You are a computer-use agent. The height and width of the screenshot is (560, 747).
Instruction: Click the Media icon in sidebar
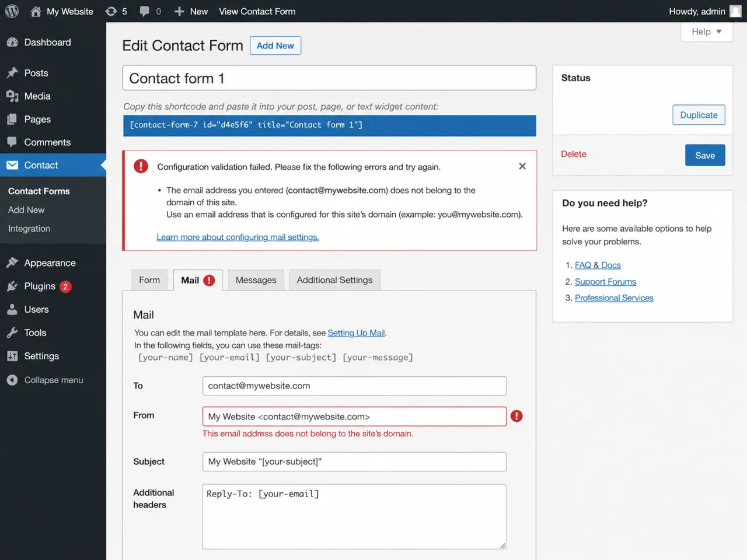coord(12,96)
